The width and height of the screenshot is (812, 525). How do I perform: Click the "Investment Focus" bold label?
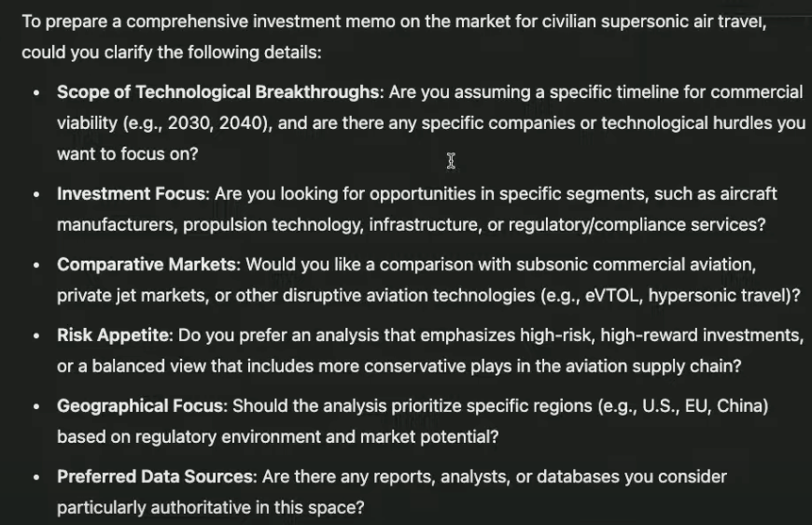coord(133,194)
